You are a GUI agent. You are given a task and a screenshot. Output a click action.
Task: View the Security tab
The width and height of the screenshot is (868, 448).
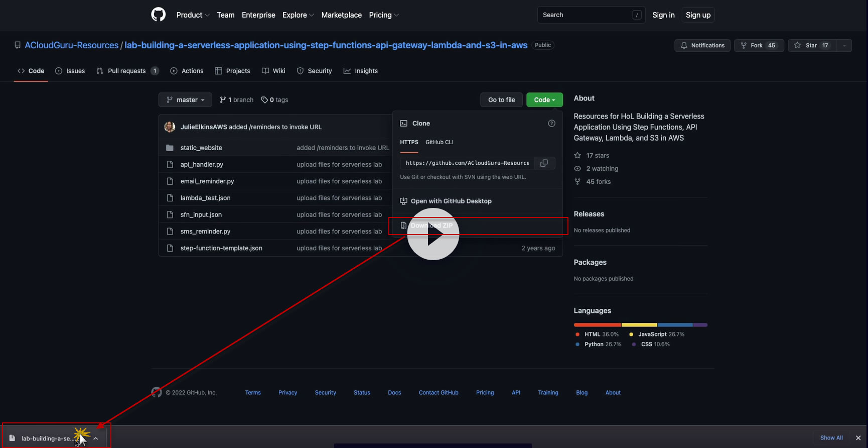coord(315,71)
